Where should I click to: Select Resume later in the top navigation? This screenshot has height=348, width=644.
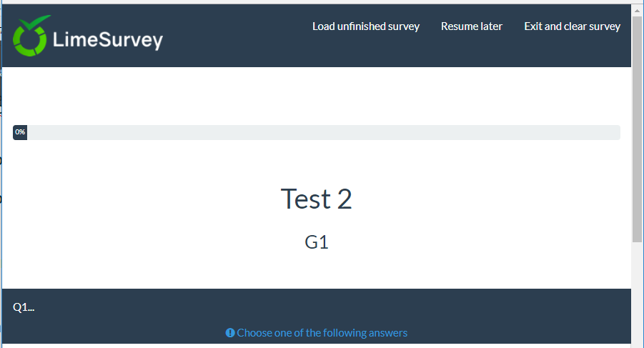click(x=472, y=26)
